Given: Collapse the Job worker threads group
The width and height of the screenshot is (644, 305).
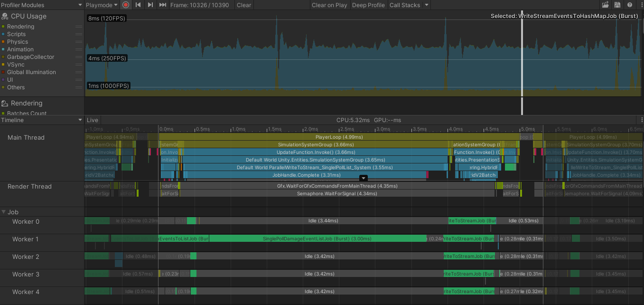Looking at the screenshot, I should (x=4, y=212).
